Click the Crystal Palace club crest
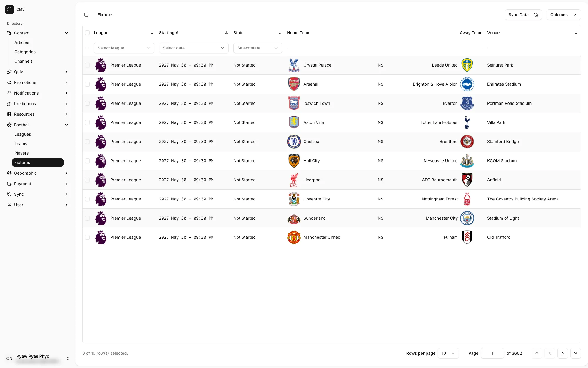This screenshot has width=588, height=368. [294, 65]
